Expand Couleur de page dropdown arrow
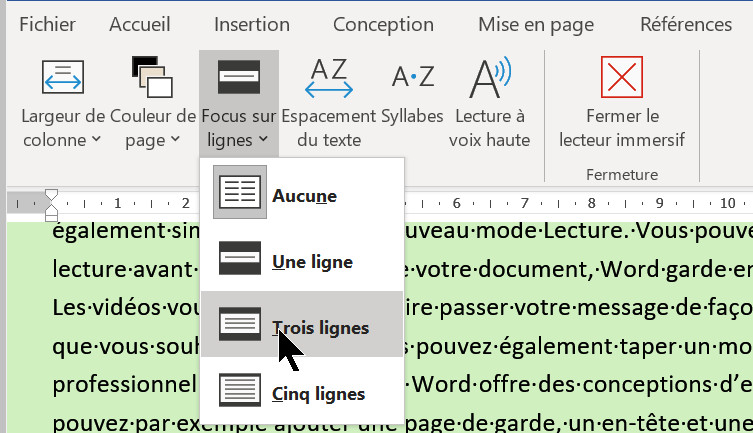 176,140
